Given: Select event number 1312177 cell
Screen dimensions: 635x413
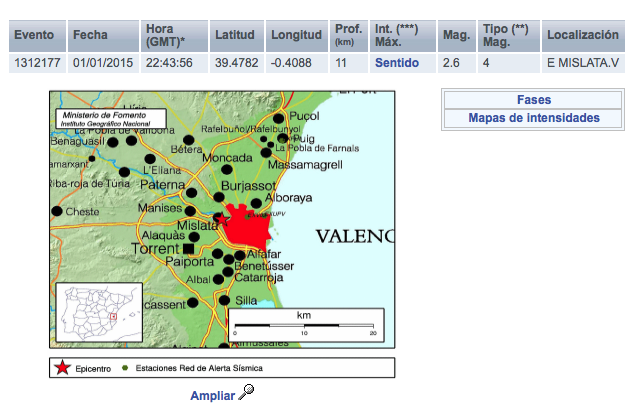Looking at the screenshot, I should (x=37, y=63).
